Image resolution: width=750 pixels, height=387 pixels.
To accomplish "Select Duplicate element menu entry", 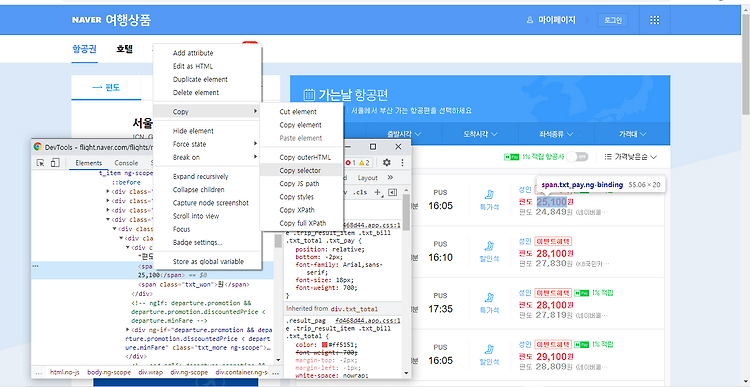I will (x=207, y=79).
